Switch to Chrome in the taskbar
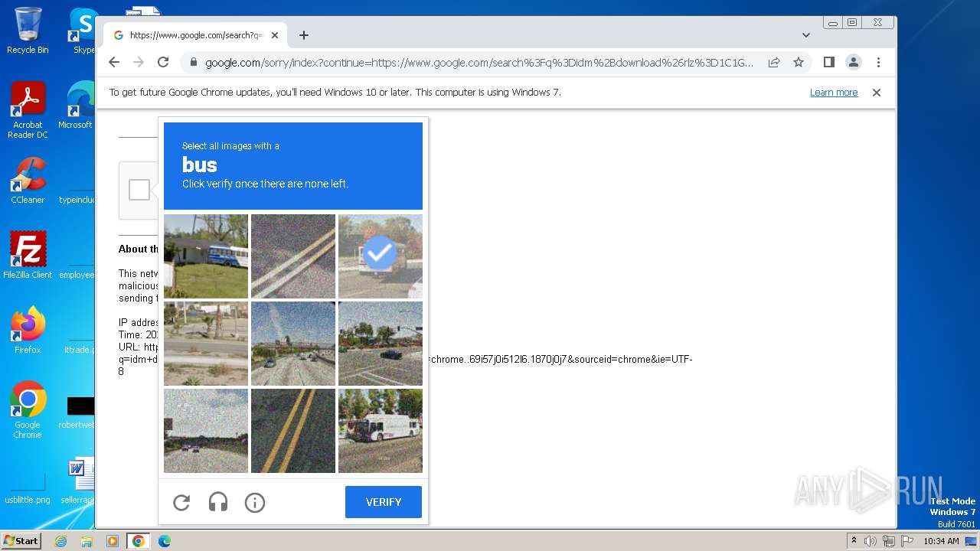Viewport: 980px width, 551px height. click(x=138, y=541)
